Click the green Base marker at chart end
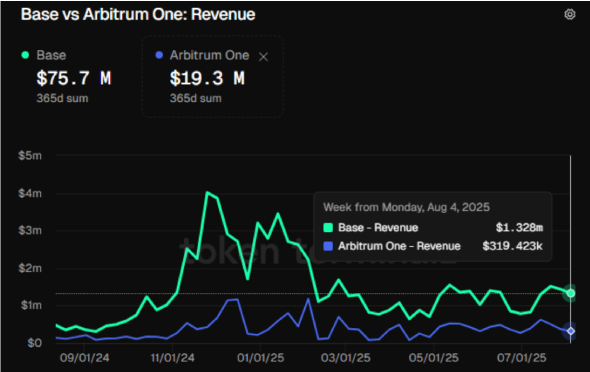Viewport: 590px width, 372px height. 571,293
